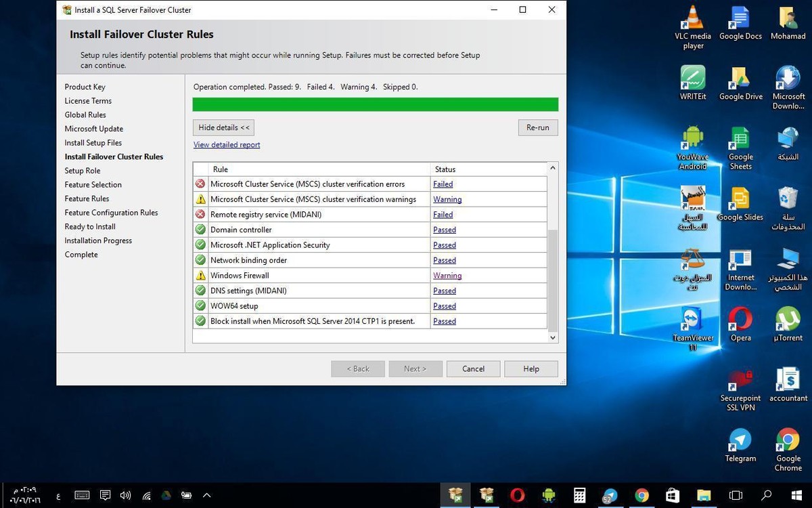
Task: Open Calculator from the taskbar
Action: click(x=580, y=495)
